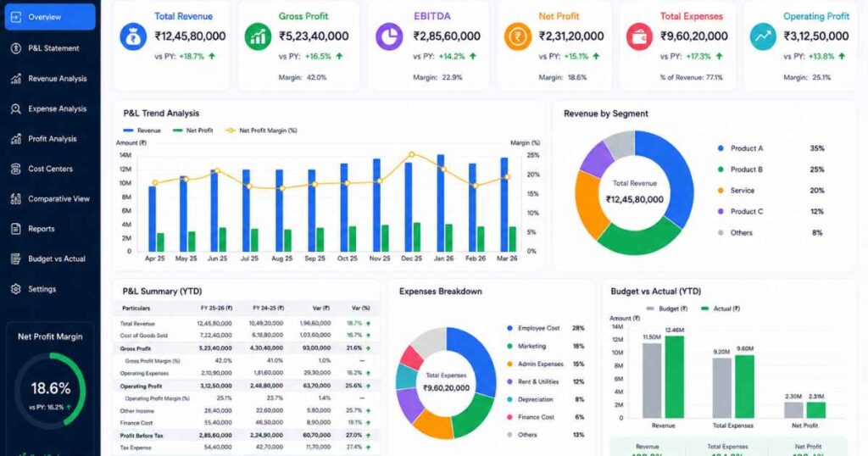Toggle Actual series in Budget vs Actual legend

pyautogui.click(x=721, y=309)
